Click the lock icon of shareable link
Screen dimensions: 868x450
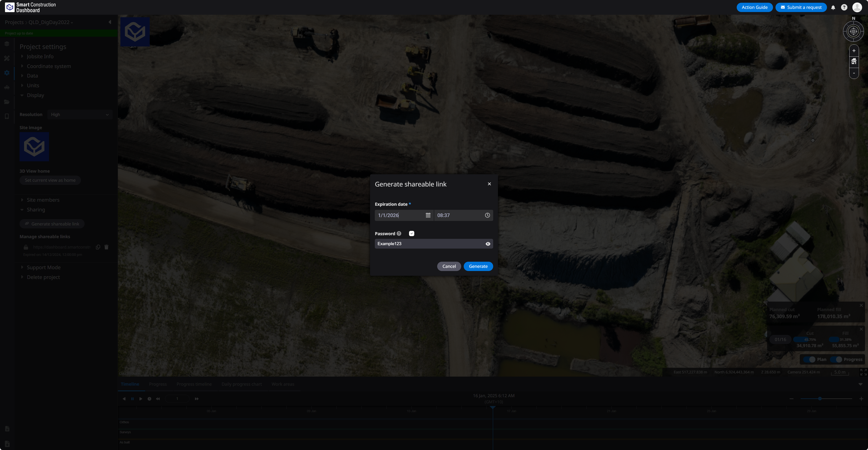click(x=26, y=247)
